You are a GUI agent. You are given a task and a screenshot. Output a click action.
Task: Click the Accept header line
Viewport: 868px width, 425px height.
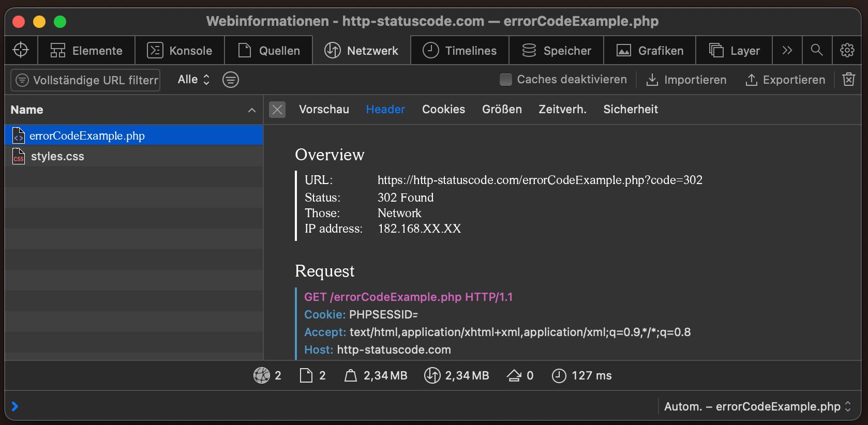click(x=497, y=332)
